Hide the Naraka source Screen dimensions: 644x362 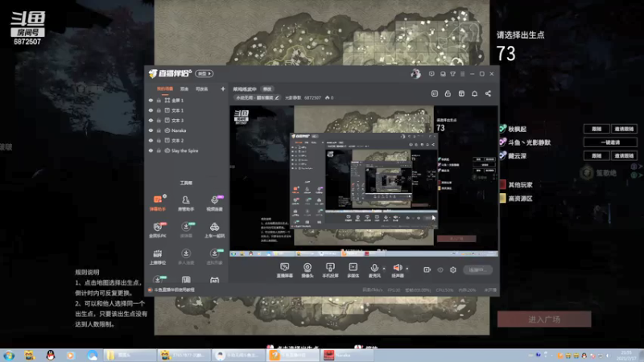tap(151, 130)
